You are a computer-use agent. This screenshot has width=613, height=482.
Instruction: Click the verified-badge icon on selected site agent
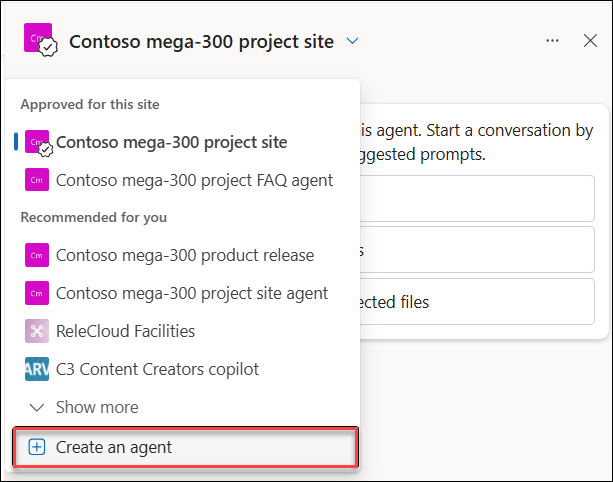[46, 149]
